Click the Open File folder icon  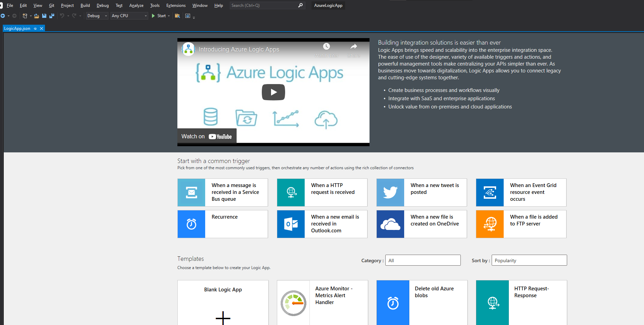(36, 16)
